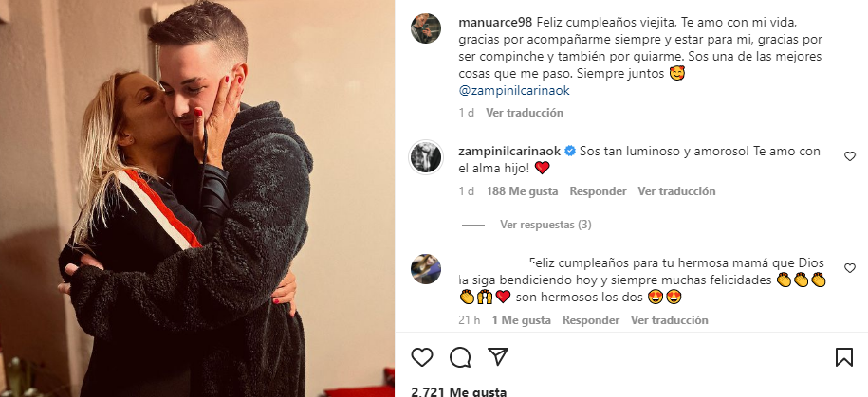
Task: Open zampinilcarinaok's profile picture
Action: (426, 157)
